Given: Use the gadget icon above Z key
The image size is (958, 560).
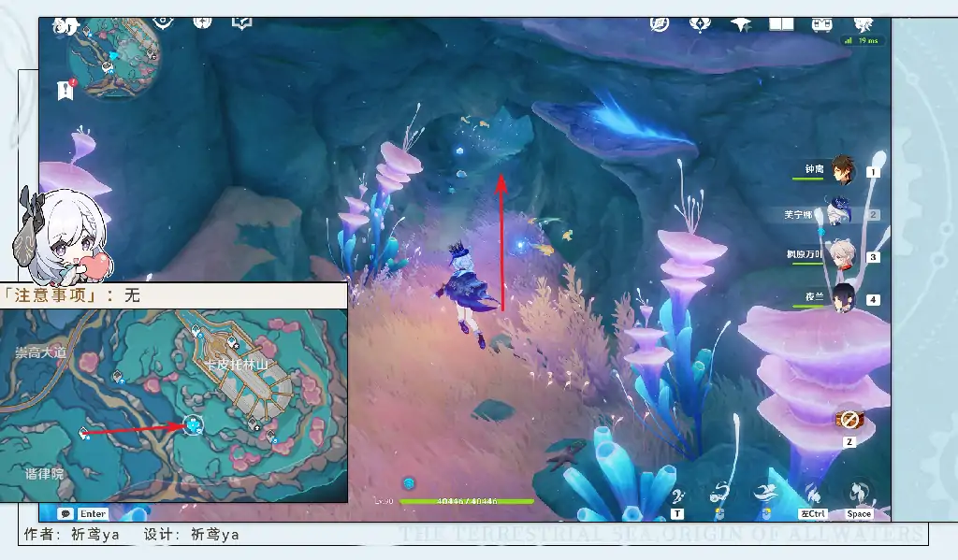Looking at the screenshot, I should (x=849, y=420).
